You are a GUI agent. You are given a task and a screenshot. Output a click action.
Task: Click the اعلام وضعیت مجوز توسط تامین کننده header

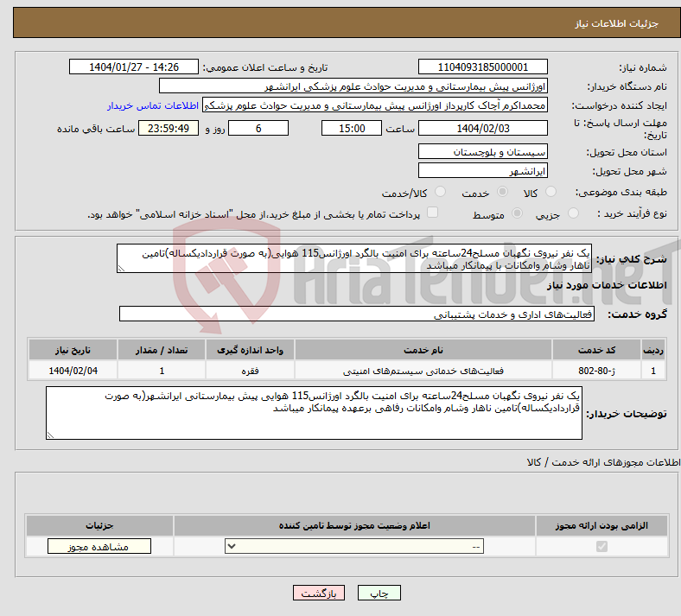(354, 525)
